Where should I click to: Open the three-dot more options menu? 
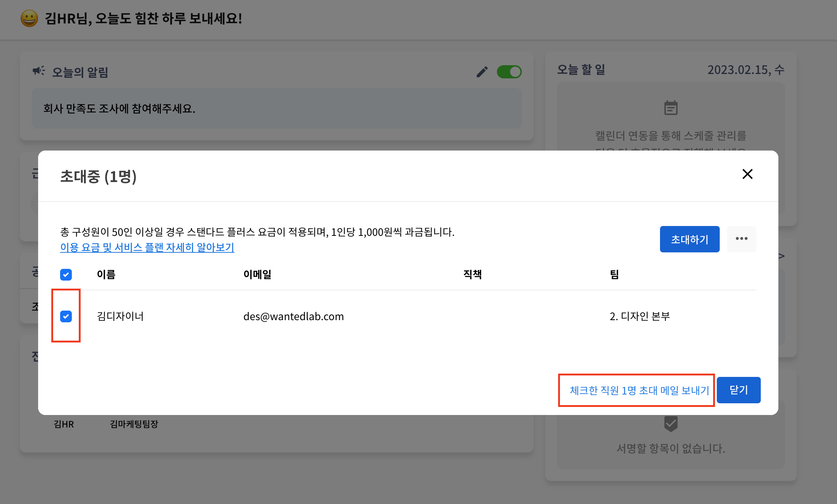click(x=741, y=239)
